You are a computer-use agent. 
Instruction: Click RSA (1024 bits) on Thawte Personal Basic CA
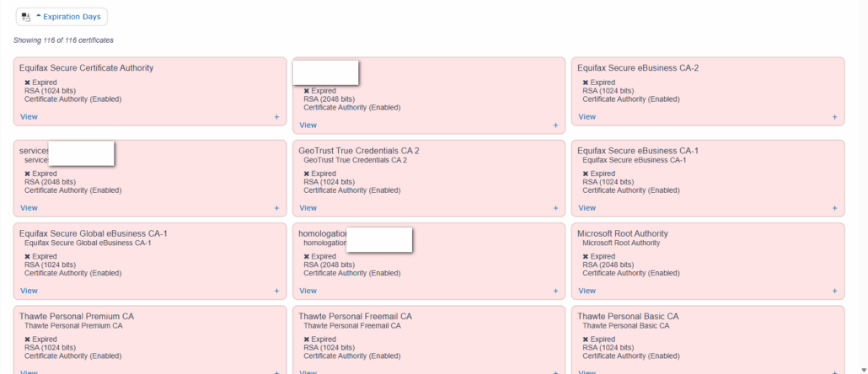(x=608, y=347)
